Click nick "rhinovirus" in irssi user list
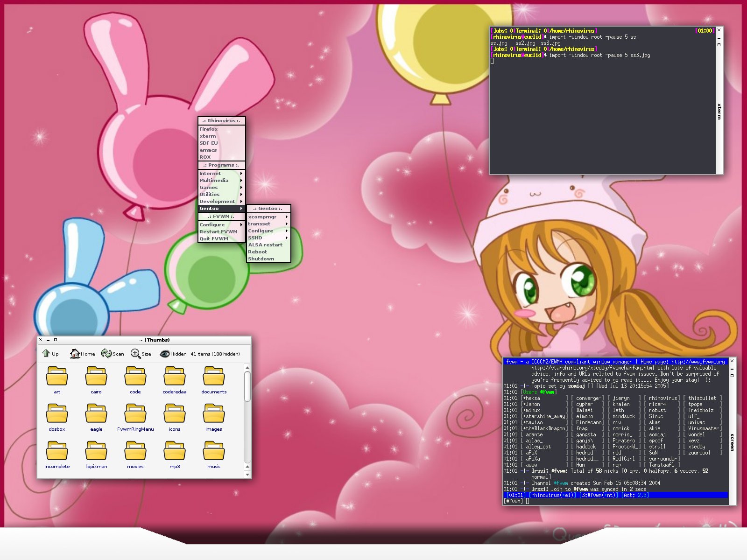747x560 pixels. (x=663, y=398)
